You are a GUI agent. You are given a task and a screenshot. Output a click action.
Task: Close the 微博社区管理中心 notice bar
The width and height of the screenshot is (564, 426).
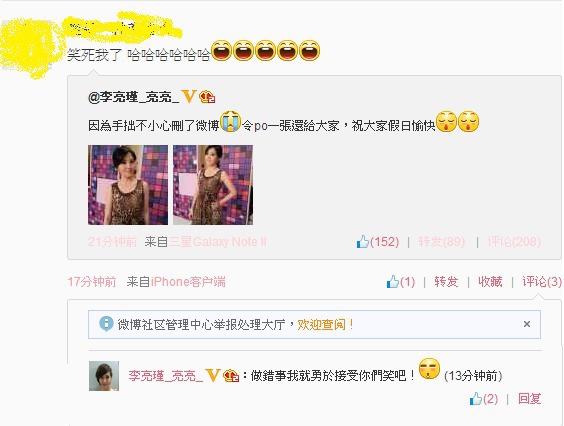point(527,324)
